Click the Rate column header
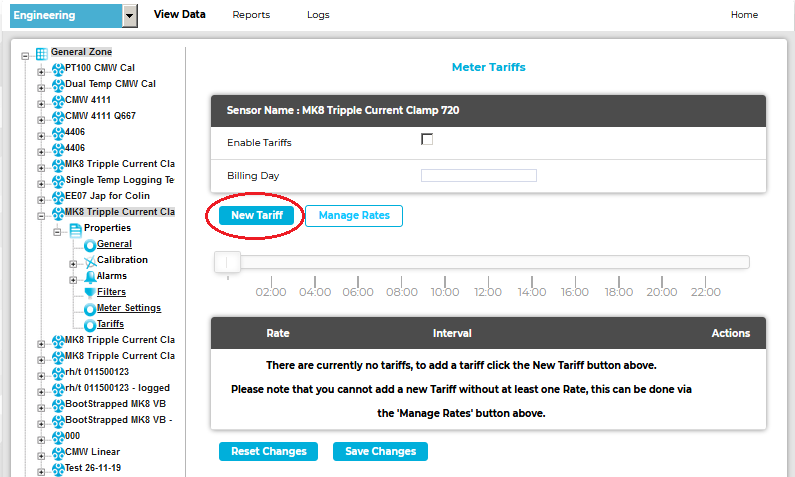 click(x=278, y=333)
